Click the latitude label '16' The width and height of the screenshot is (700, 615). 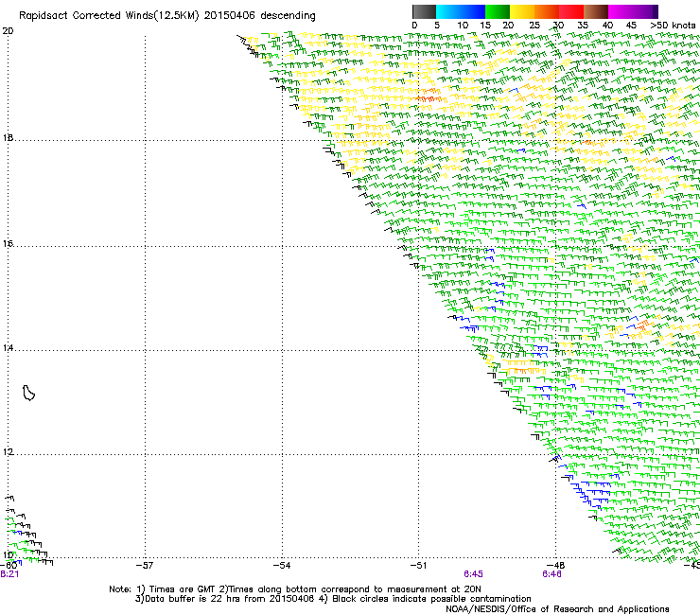(8, 244)
